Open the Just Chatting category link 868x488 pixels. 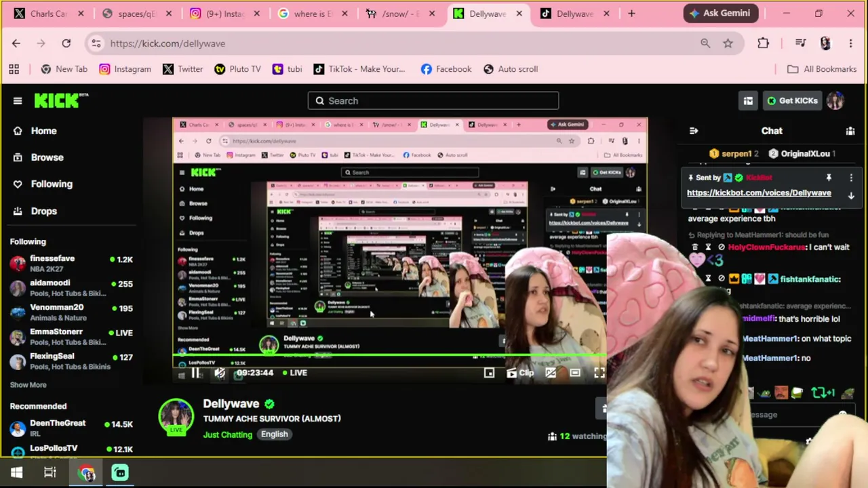pyautogui.click(x=228, y=434)
